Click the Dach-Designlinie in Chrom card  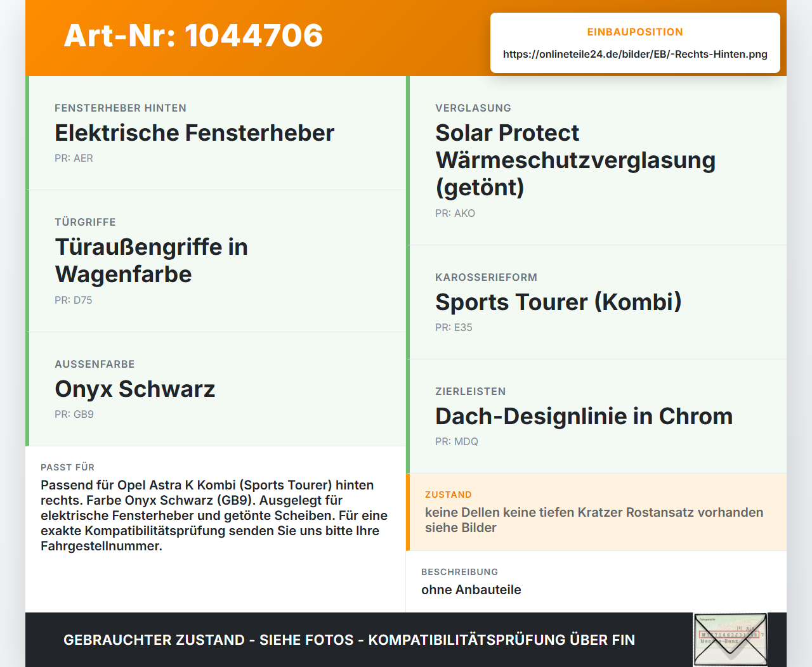[x=596, y=417]
